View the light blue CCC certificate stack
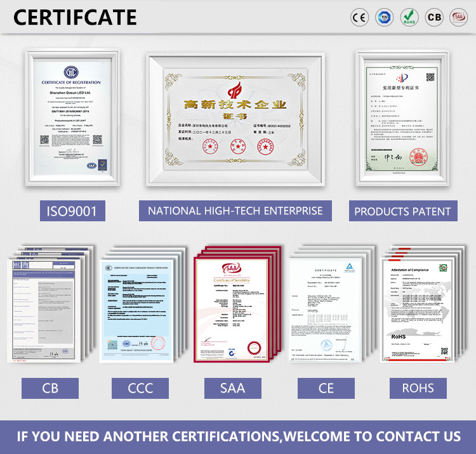 tap(143, 304)
